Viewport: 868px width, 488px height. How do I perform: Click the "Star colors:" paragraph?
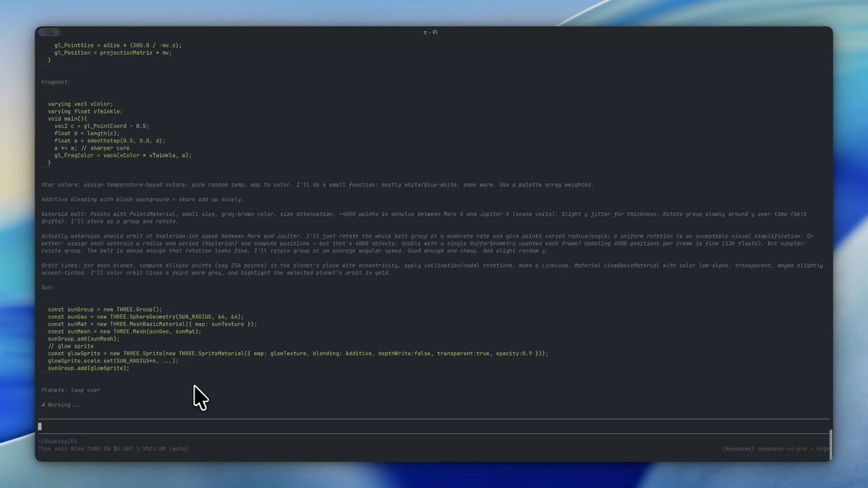(x=318, y=185)
